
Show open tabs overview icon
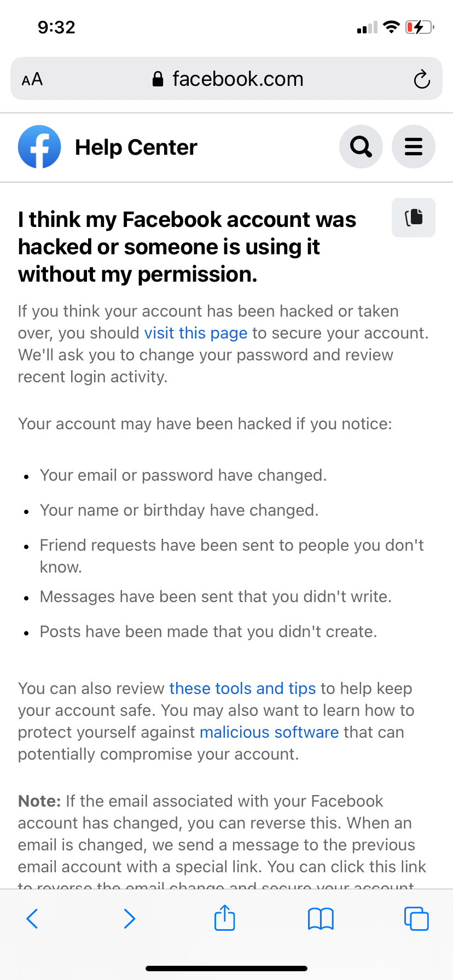(x=416, y=919)
